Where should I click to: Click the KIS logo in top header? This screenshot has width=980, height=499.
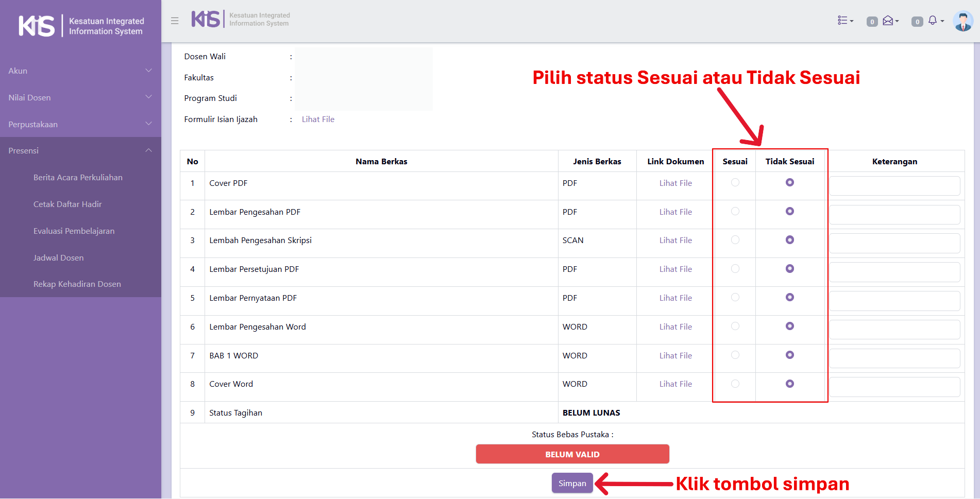click(206, 20)
